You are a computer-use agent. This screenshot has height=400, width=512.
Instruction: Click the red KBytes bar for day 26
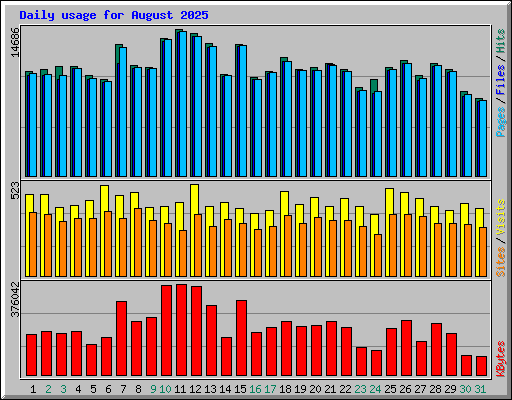coord(407,348)
